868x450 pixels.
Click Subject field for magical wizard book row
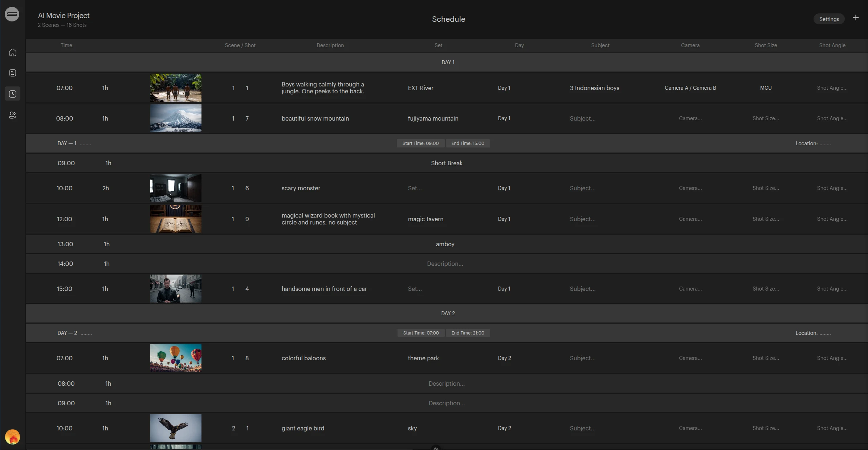[583, 219]
